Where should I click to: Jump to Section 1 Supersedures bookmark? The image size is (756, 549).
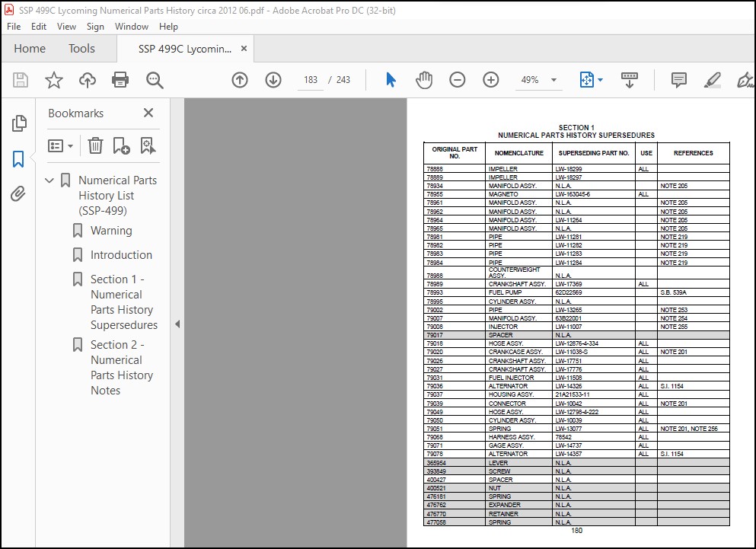(124, 302)
